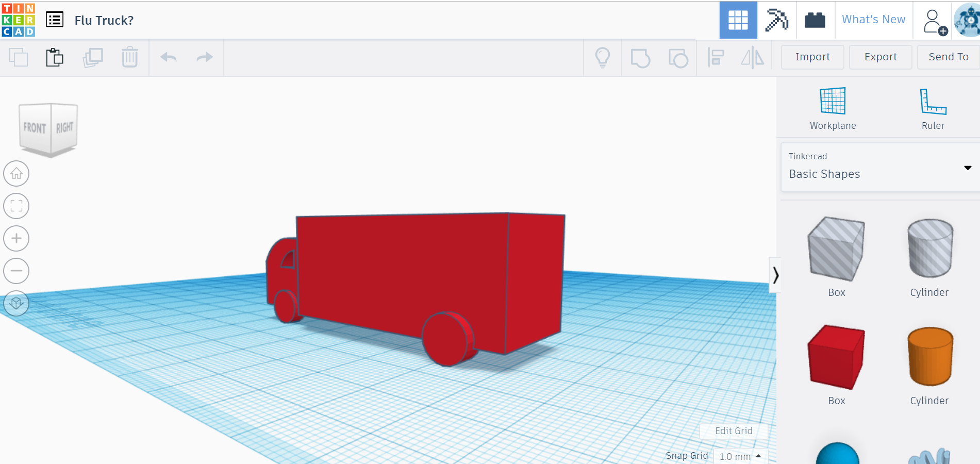The width and height of the screenshot is (980, 464).
Task: Click the Mirror flip icon
Action: tap(752, 57)
